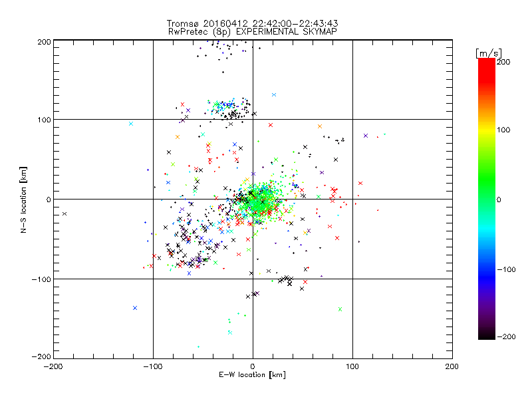
Task: Click the x-axis '200' tick label
Action: (x=452, y=366)
